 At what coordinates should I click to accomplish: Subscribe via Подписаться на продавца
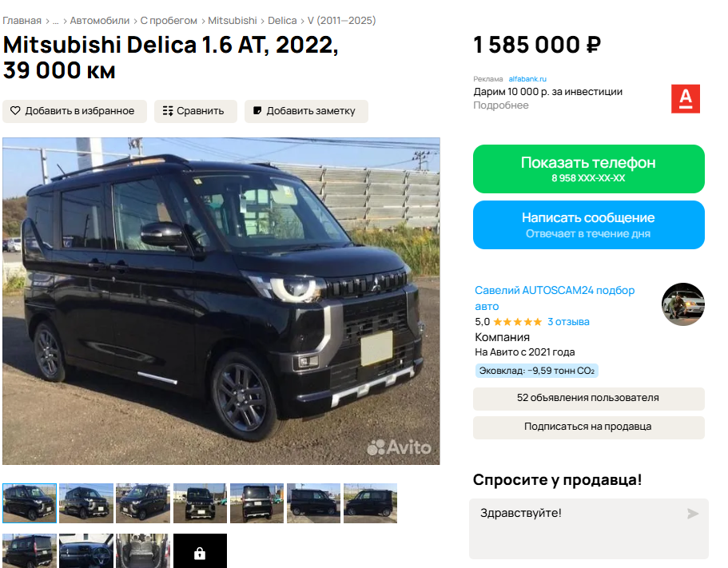[x=589, y=427]
